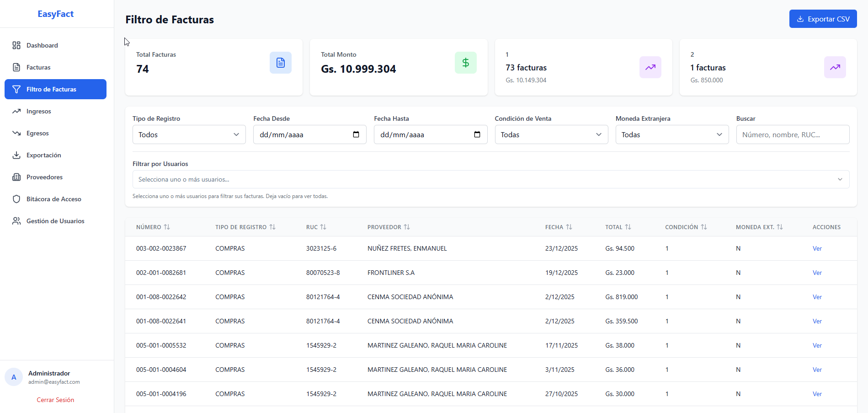868x413 pixels.
Task: Go to Ingresos in the sidebar
Action: (39, 111)
